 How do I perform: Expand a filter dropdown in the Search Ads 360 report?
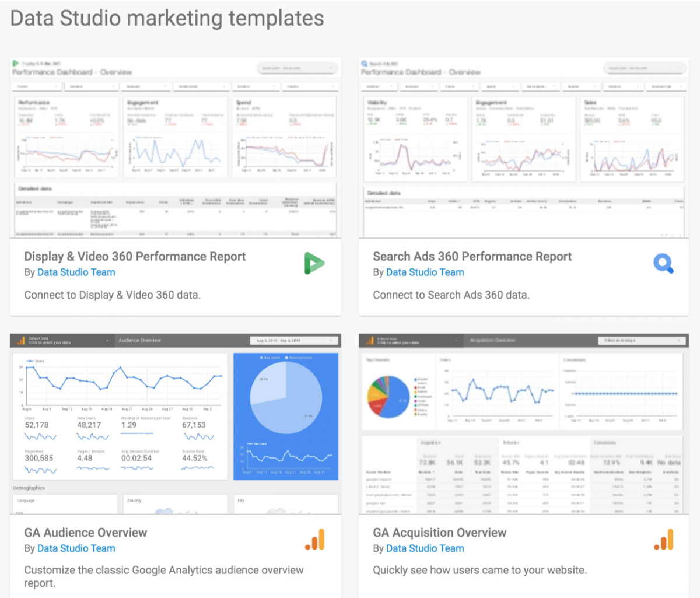click(379, 86)
